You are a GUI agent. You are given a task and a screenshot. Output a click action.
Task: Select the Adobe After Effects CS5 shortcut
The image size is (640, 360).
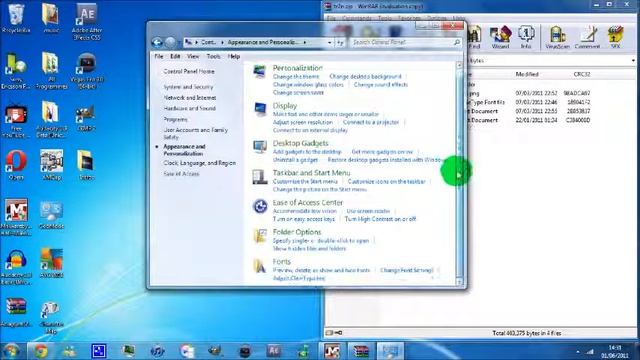(x=86, y=21)
